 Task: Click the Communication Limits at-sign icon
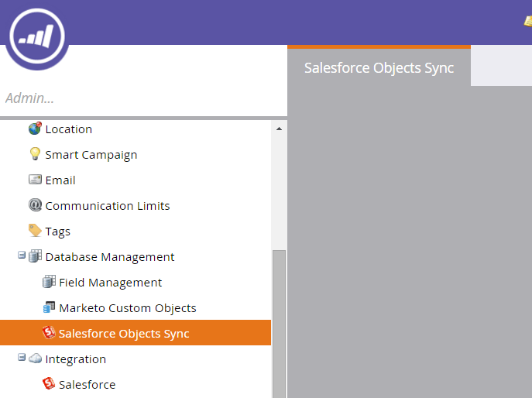35,205
